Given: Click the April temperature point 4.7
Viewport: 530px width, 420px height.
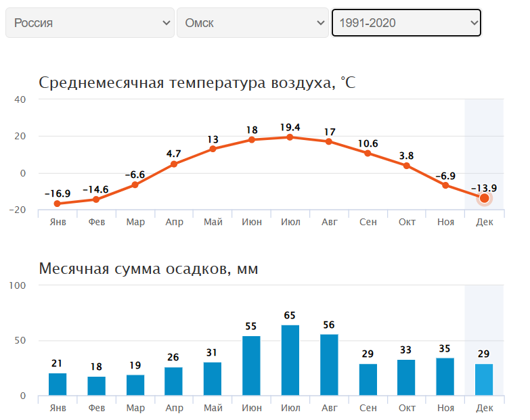Looking at the screenshot, I should click(174, 164).
